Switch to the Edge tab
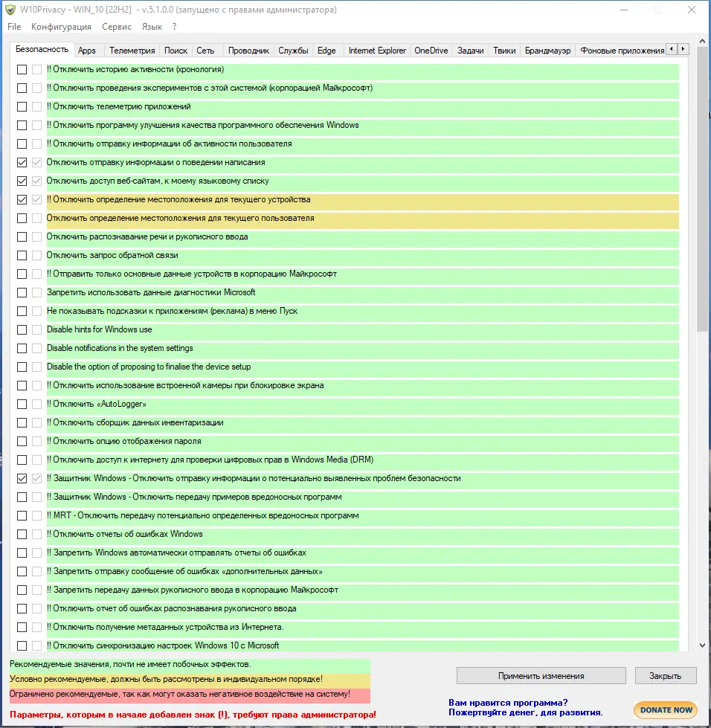The height and width of the screenshot is (728, 711). 326,51
